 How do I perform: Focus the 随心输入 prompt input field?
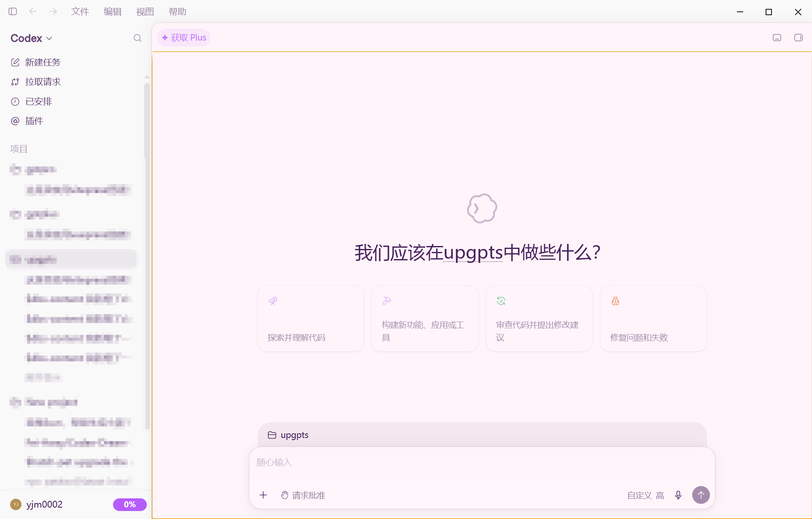coord(482,463)
